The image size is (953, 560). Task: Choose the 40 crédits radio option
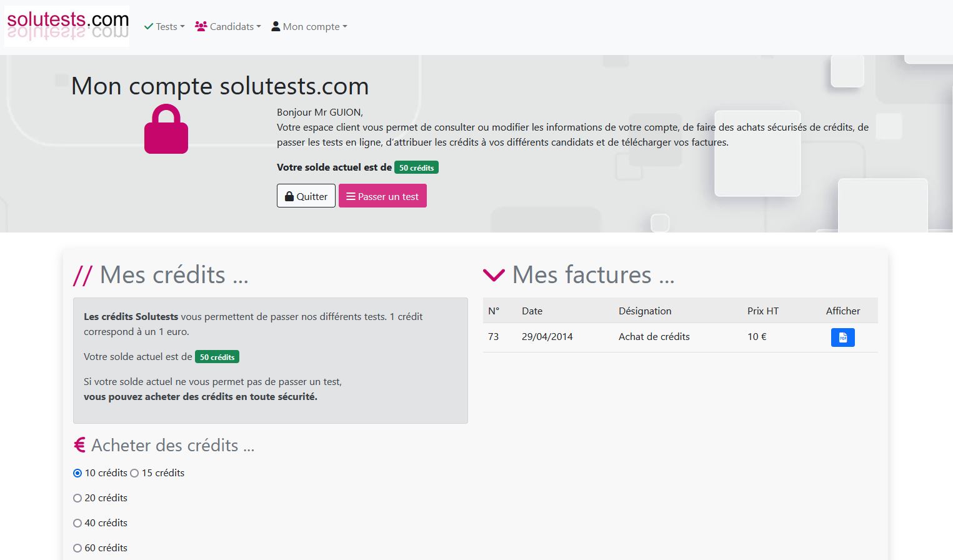(77, 523)
